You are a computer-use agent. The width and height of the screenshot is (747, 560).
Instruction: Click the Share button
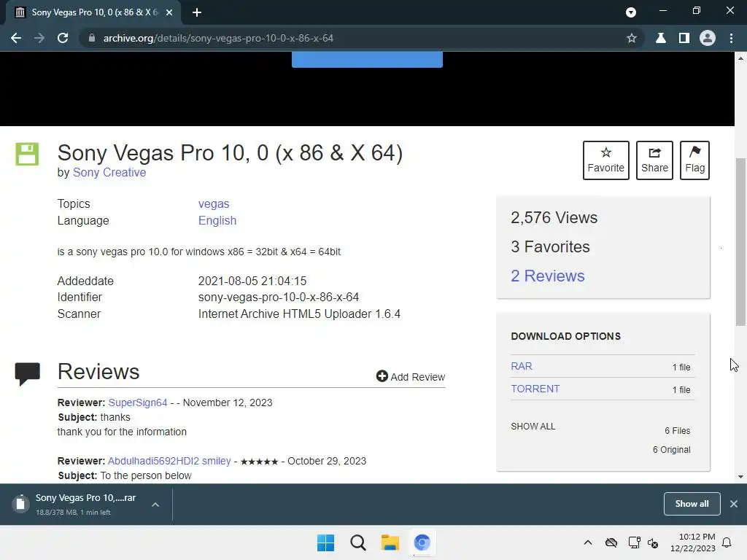click(654, 160)
